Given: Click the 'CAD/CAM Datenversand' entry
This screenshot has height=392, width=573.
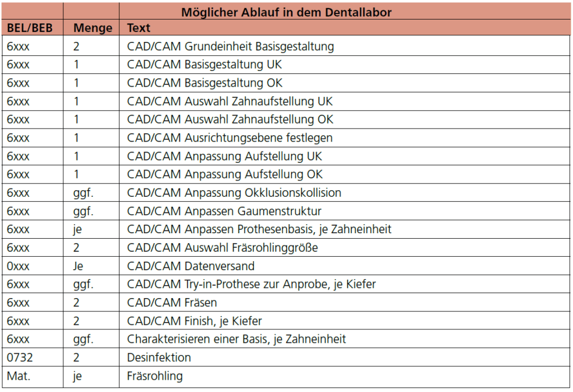Looking at the screenshot, I should [x=190, y=266].
